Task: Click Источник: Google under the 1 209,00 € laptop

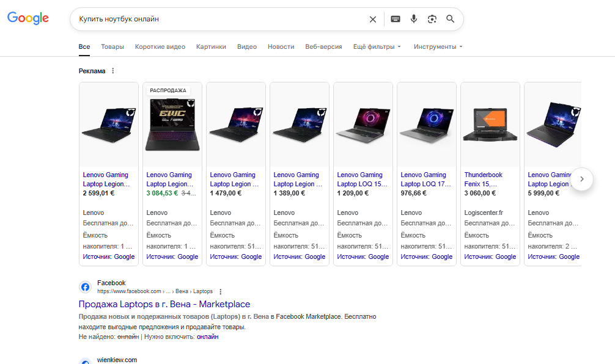Action: (x=363, y=257)
